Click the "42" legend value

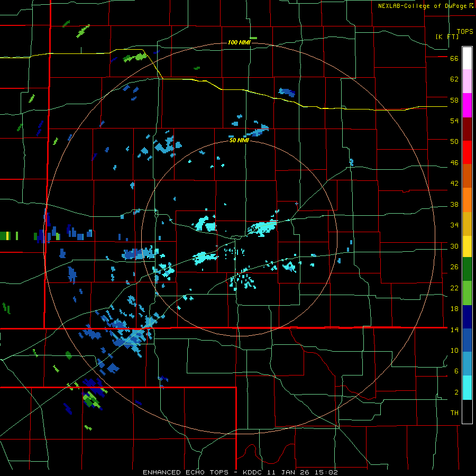[454, 184]
